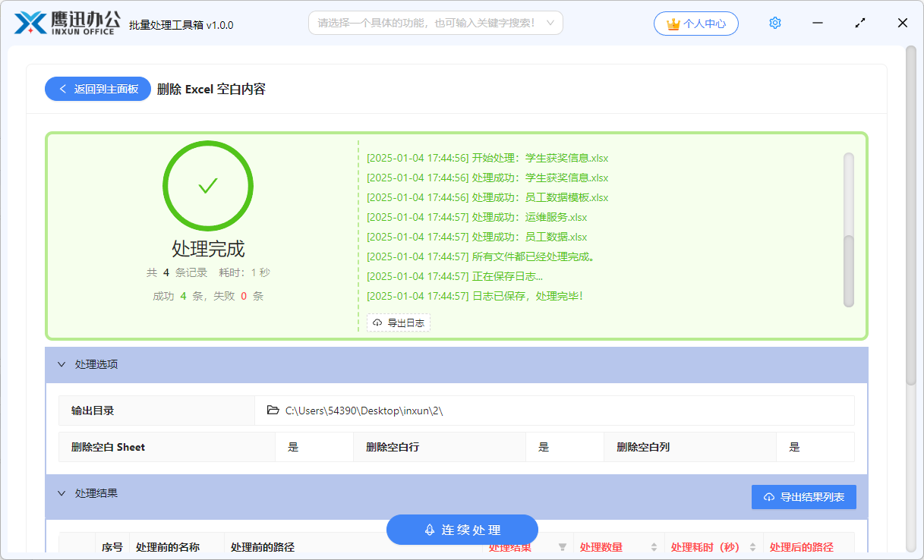This screenshot has width=924, height=560.
Task: Click the folder icon beside the output directory
Action: (x=273, y=411)
